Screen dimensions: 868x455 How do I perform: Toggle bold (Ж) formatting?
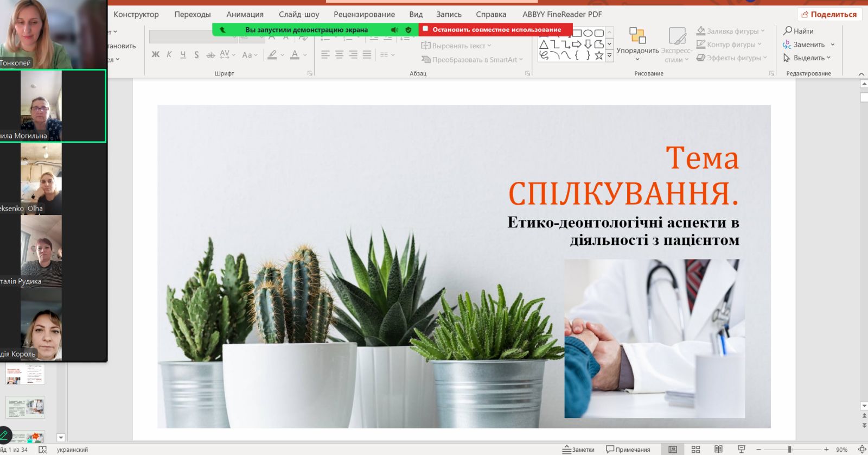pyautogui.click(x=156, y=54)
